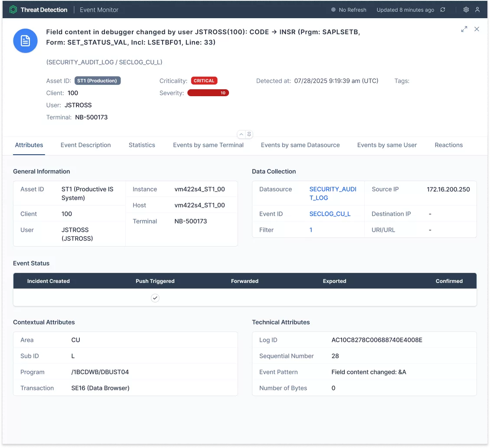490x448 pixels.
Task: Open the user profile icon
Action: click(477, 10)
